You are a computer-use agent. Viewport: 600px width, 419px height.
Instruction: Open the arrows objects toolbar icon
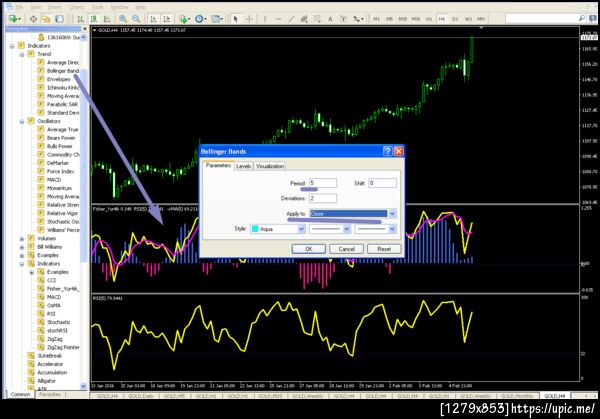pos(358,19)
